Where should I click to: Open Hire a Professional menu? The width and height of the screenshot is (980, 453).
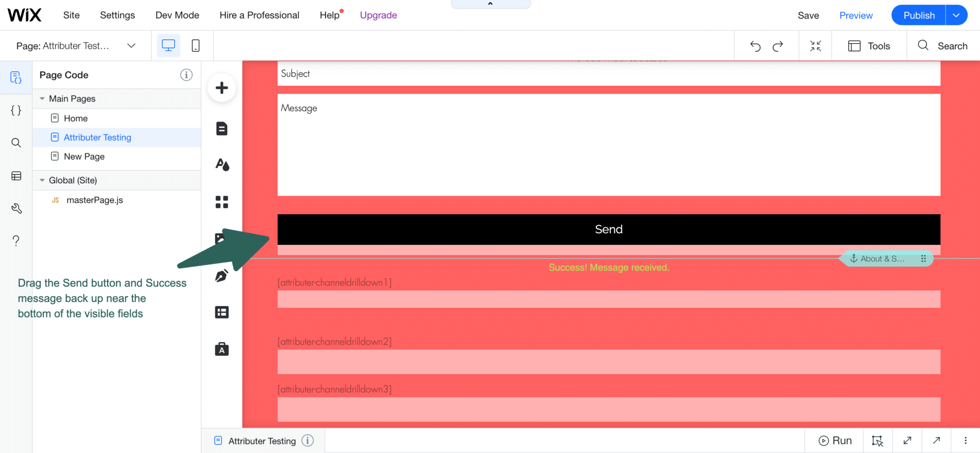click(259, 15)
